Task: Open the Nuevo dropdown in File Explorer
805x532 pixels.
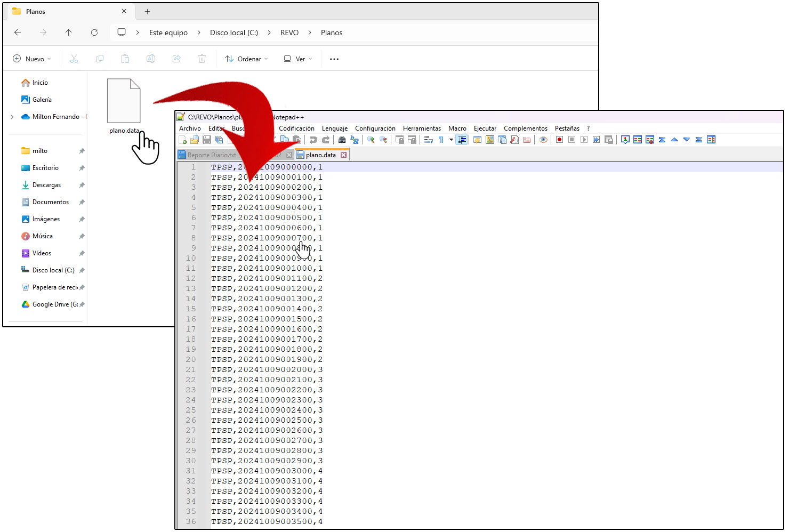Action: pyautogui.click(x=32, y=59)
